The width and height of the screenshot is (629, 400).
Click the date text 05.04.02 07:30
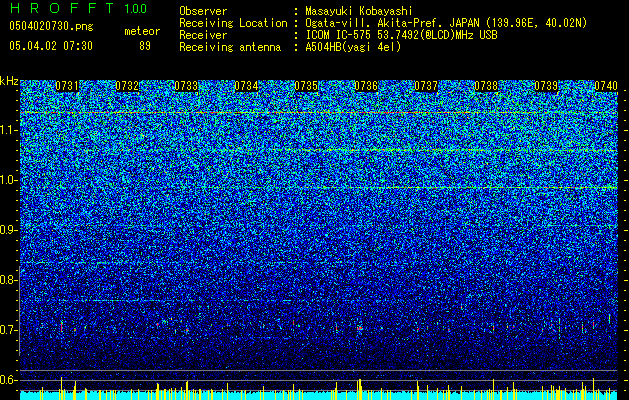tap(51, 46)
